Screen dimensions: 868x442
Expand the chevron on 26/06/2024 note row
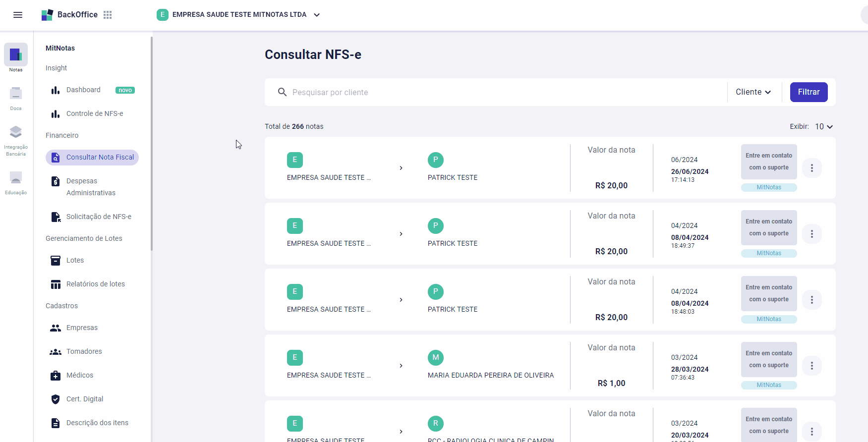point(401,168)
